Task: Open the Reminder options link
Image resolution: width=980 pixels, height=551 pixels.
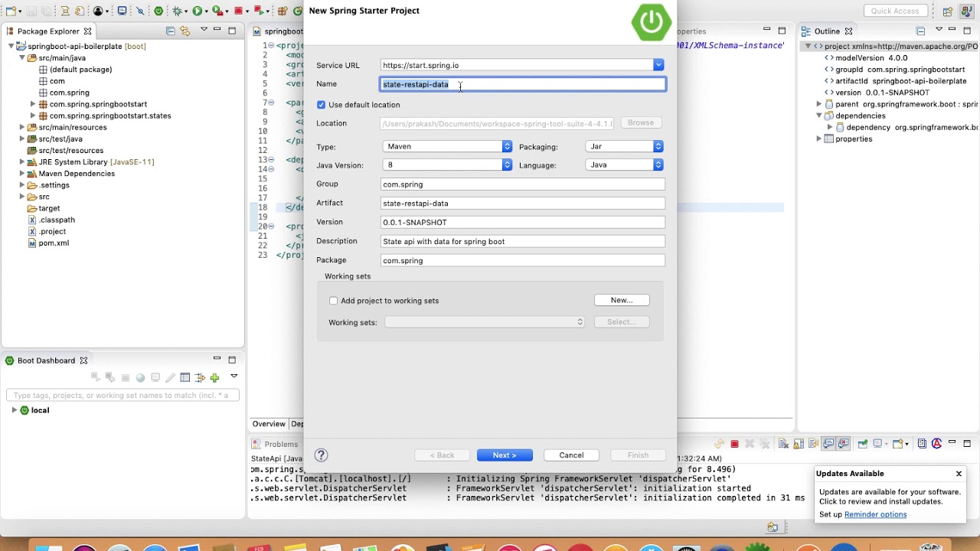Action: pos(875,514)
